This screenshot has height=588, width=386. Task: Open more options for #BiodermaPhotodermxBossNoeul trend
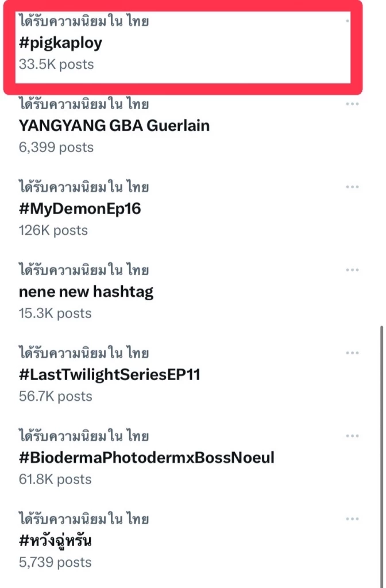[x=353, y=436]
